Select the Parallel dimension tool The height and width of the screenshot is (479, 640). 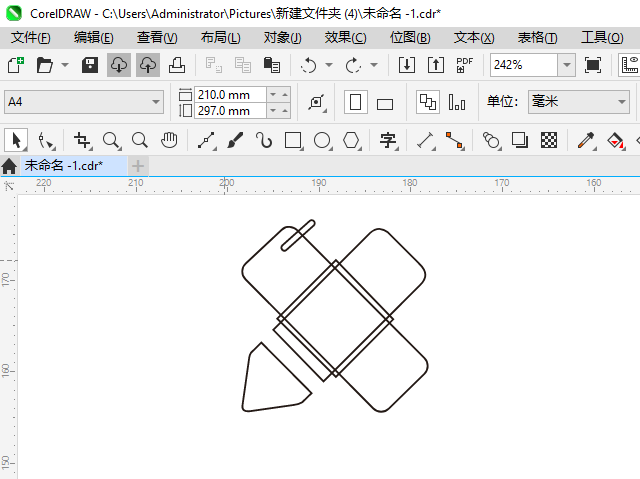(x=425, y=140)
